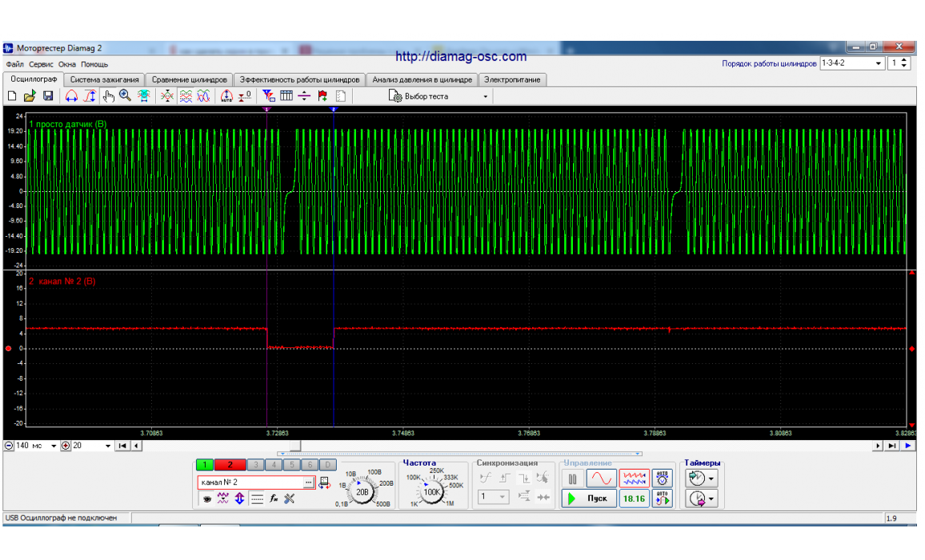Open the sync channel dropdown showing 1

pos(493,497)
